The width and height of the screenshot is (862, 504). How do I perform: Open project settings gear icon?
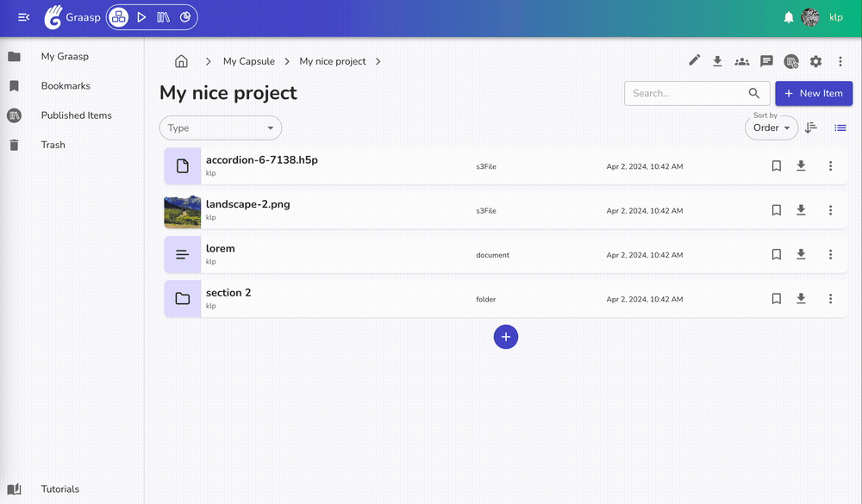815,61
